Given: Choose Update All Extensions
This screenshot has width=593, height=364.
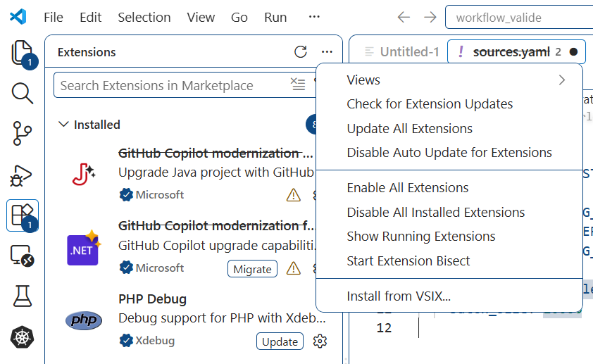Looking at the screenshot, I should point(449,129).
